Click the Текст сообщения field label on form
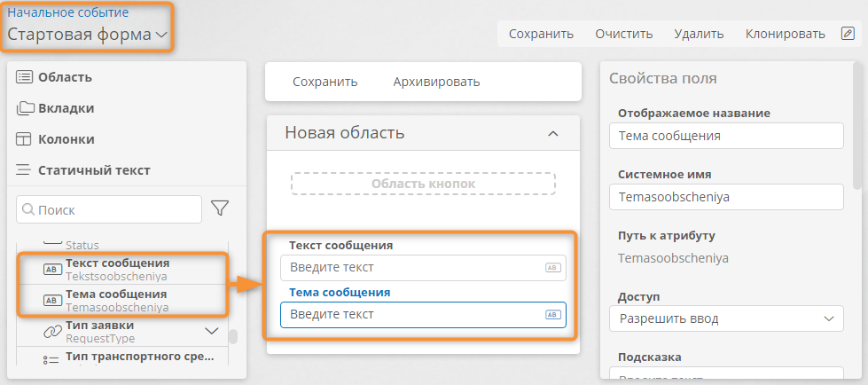The height and width of the screenshot is (385, 868). (x=341, y=246)
